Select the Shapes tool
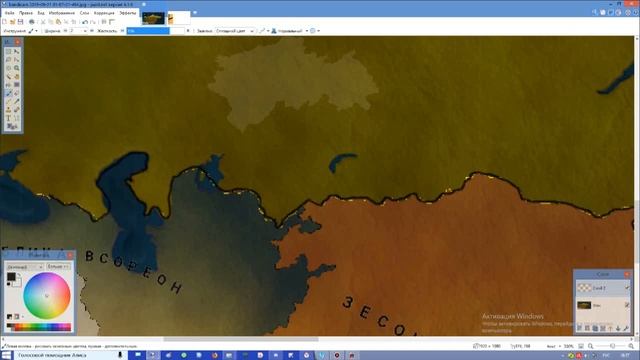 [x=13, y=127]
